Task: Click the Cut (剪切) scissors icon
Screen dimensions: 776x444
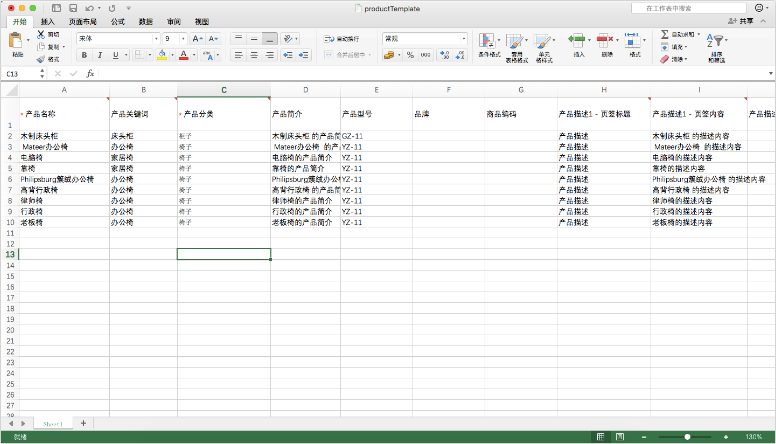Action: click(41, 34)
